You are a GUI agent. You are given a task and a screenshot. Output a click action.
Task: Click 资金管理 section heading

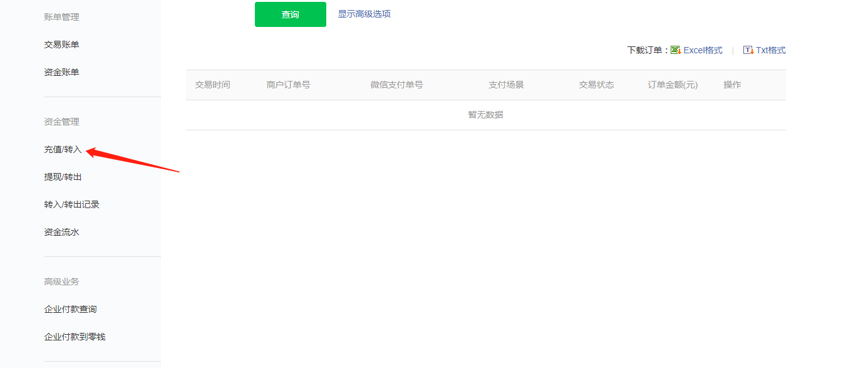pos(62,122)
